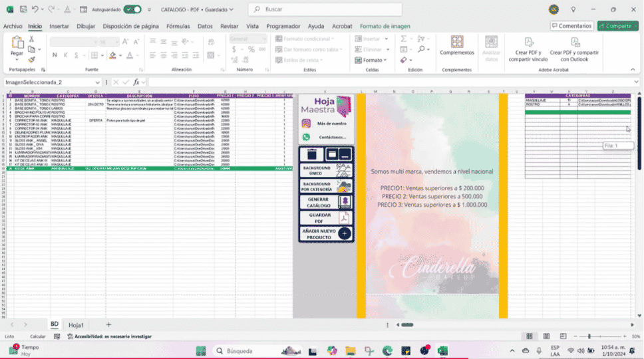Open the number format General dropdown

[x=264, y=39]
